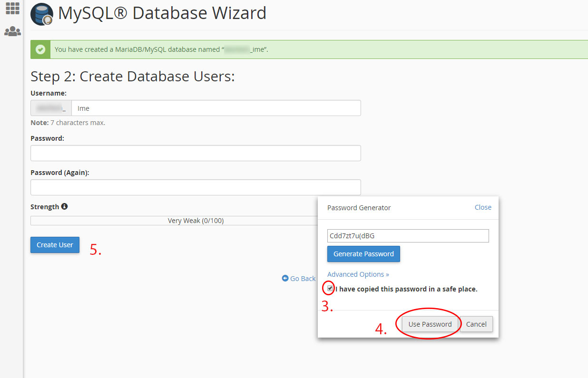Select the Password (Again) field
588x378 pixels.
coord(196,187)
